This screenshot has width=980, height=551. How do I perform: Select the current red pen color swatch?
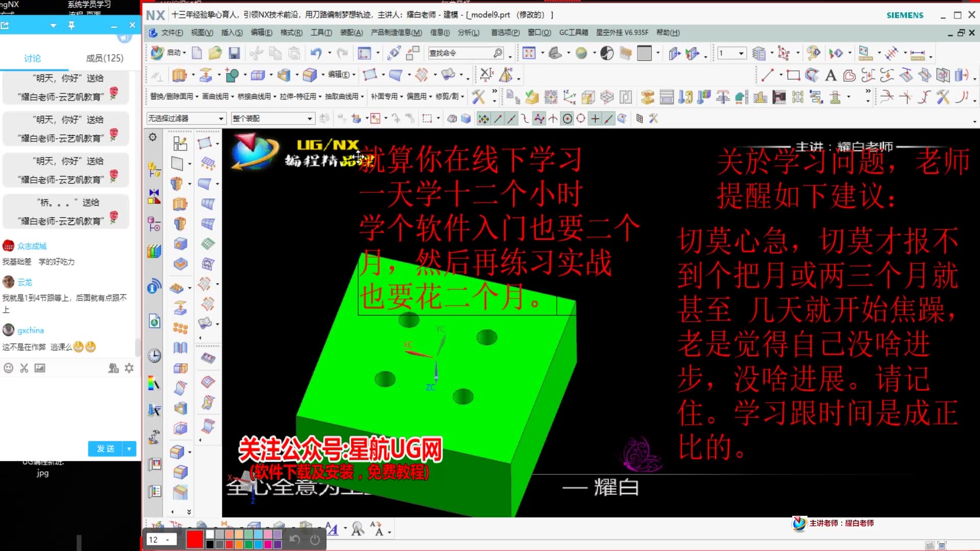pyautogui.click(x=194, y=539)
